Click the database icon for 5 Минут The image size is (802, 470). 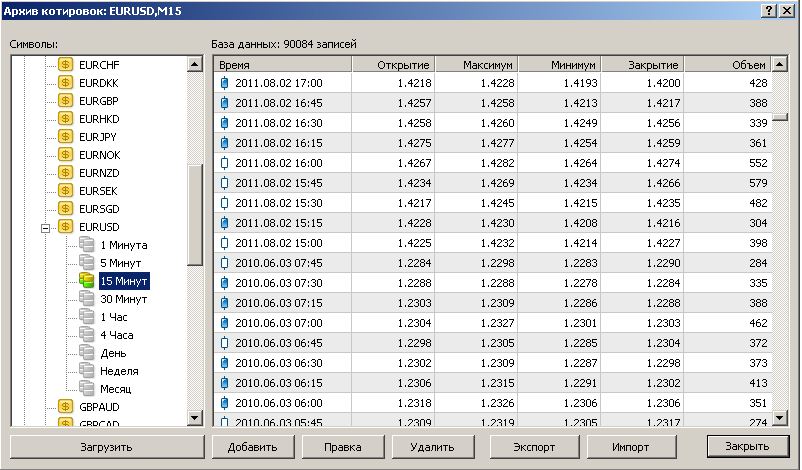tap(86, 262)
